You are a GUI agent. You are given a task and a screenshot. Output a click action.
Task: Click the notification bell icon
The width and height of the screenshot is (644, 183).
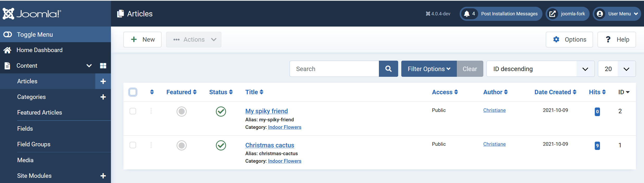[467, 14]
